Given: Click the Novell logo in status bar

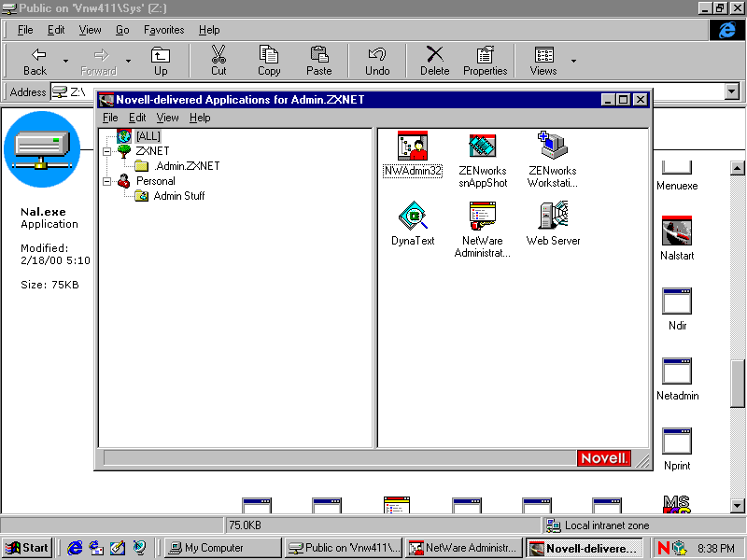Looking at the screenshot, I should tap(603, 458).
